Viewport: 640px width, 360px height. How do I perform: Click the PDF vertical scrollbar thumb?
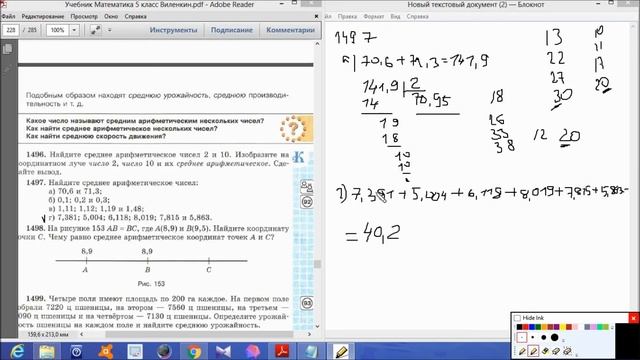317,264
